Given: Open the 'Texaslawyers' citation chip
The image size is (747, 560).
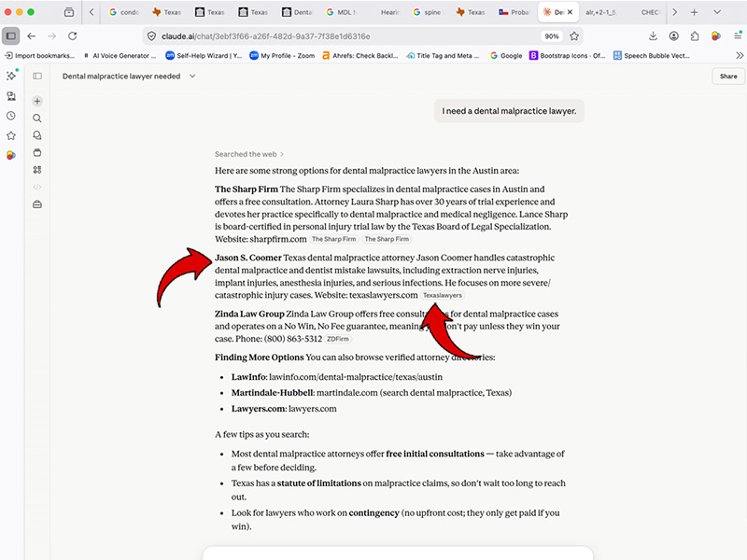Looking at the screenshot, I should click(443, 295).
